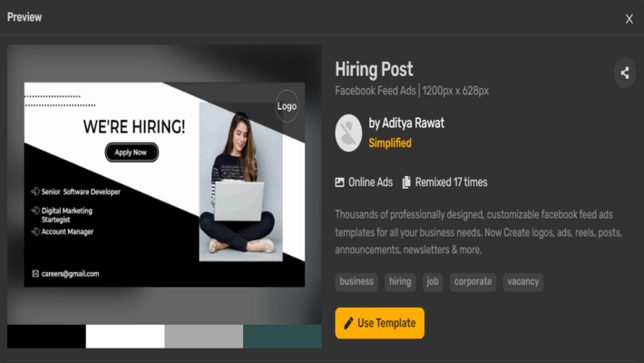Pick the gray palette swatch
Image resolution: width=644 pixels, height=363 pixels.
(x=204, y=337)
